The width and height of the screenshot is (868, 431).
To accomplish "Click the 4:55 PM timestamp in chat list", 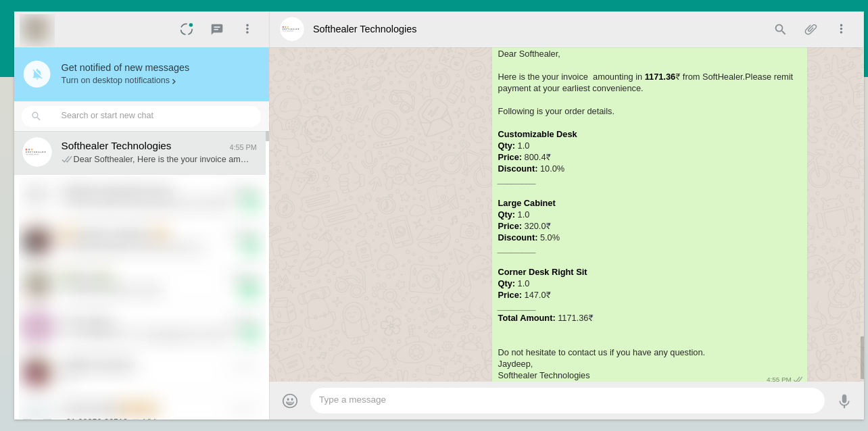I will [x=243, y=147].
